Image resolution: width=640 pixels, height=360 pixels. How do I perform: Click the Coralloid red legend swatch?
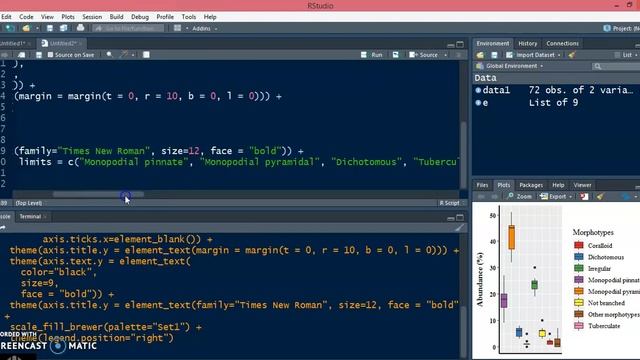click(x=579, y=245)
